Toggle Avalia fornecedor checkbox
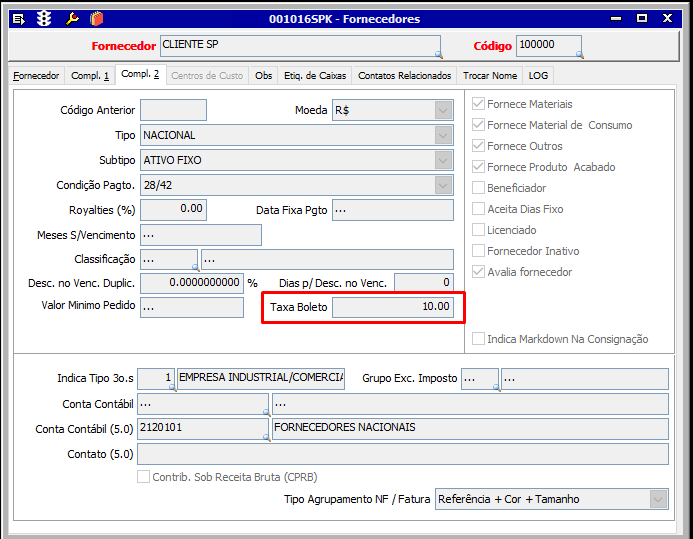Viewport: 693px width, 539px height. pyautogui.click(x=478, y=272)
